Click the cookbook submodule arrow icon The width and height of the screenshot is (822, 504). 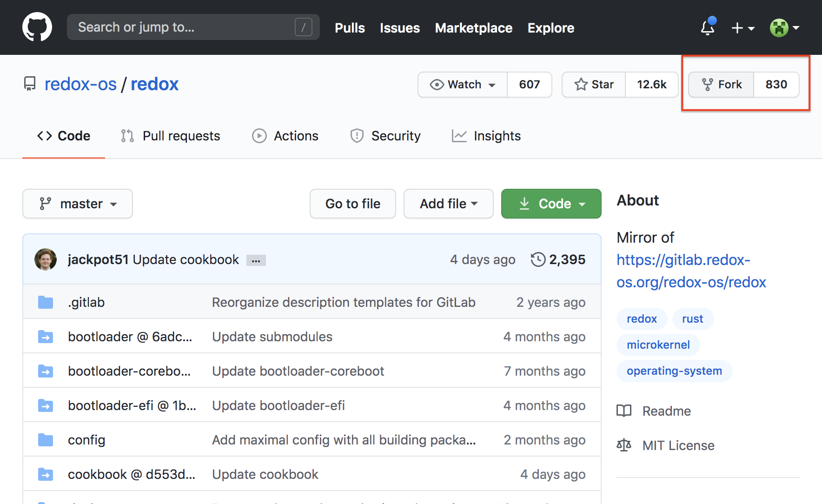pos(45,474)
